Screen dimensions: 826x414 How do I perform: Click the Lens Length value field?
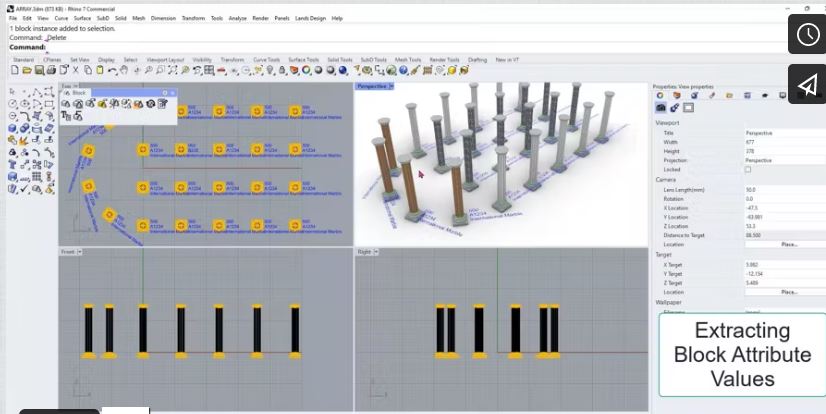coord(785,189)
